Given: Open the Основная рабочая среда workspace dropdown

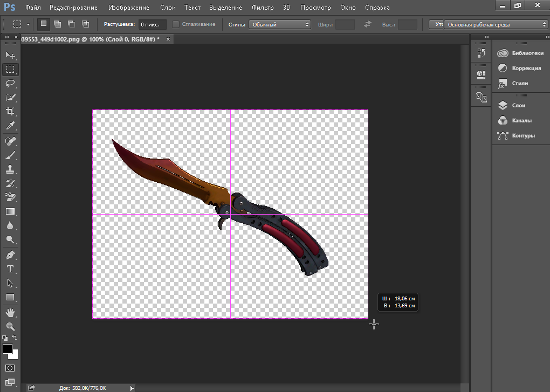Looking at the screenshot, I should (496, 25).
